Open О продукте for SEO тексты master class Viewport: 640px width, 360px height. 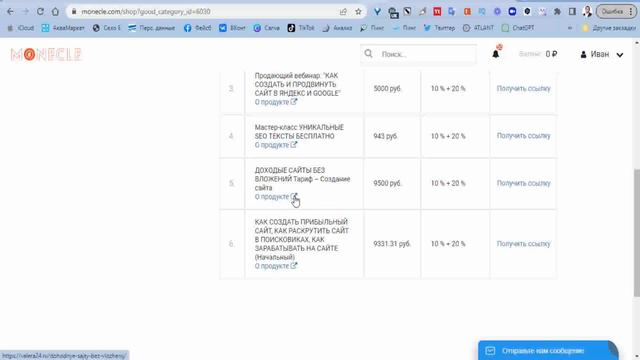click(x=276, y=145)
